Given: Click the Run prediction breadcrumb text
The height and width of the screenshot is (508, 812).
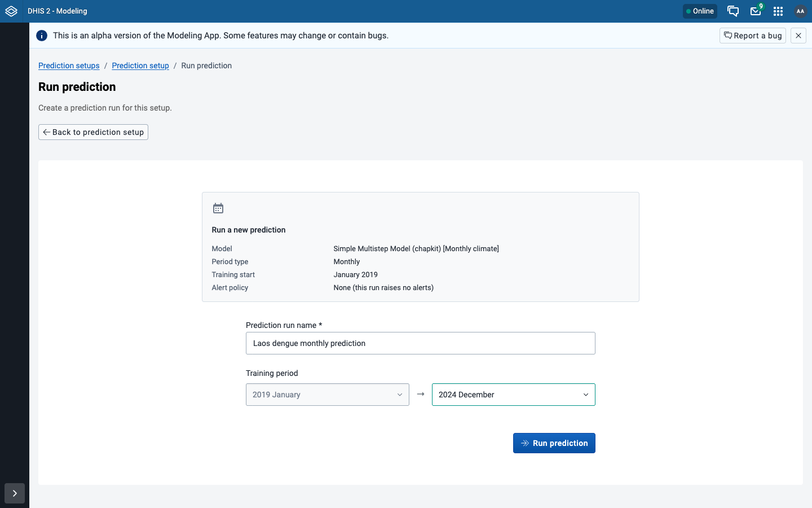Looking at the screenshot, I should (x=206, y=65).
